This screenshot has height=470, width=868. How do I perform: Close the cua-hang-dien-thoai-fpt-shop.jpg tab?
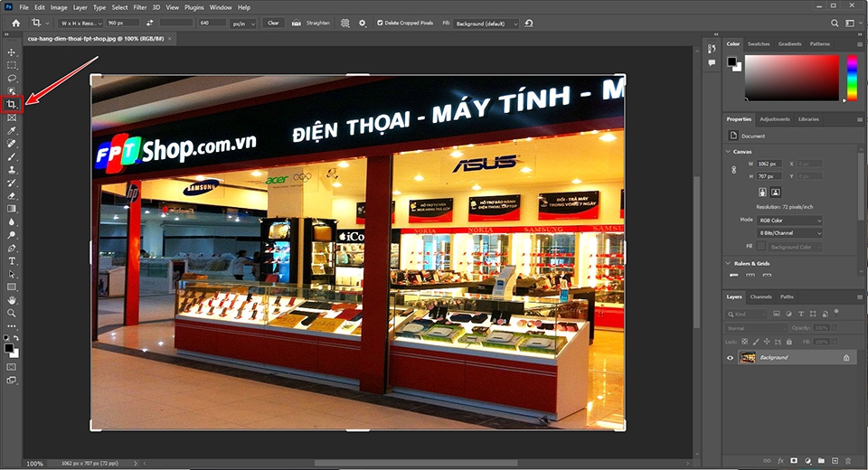tap(170, 39)
